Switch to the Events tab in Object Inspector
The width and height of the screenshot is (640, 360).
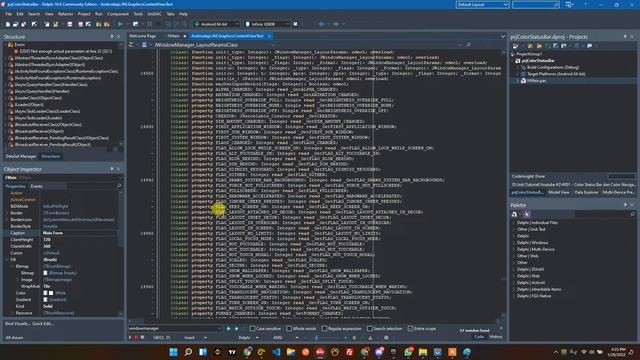[37, 186]
